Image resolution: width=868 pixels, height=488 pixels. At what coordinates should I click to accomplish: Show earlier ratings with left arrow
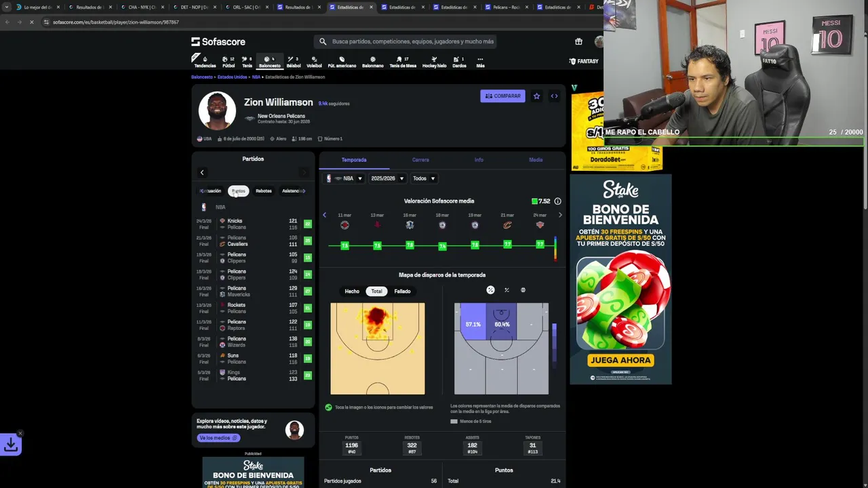coord(324,215)
